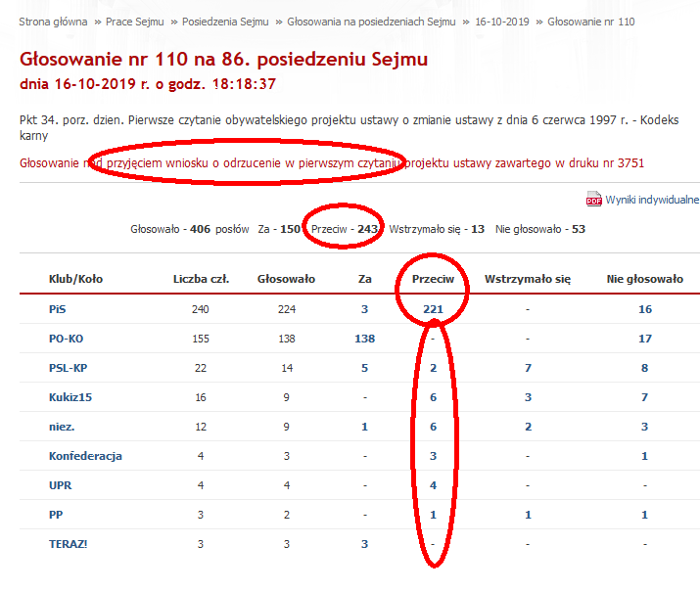This screenshot has width=700, height=591.
Task: Select PSL-KP 'Przeciw' value 2
Action: pyautogui.click(x=433, y=368)
